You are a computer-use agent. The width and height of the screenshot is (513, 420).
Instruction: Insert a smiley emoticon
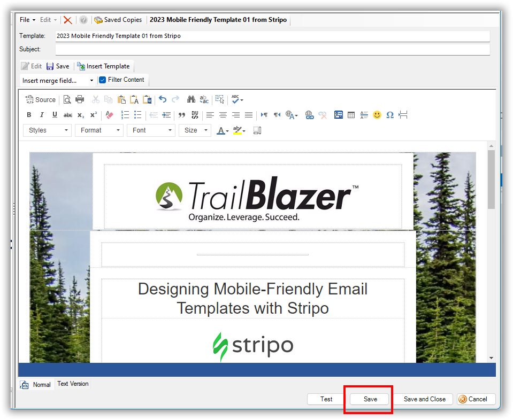377,115
